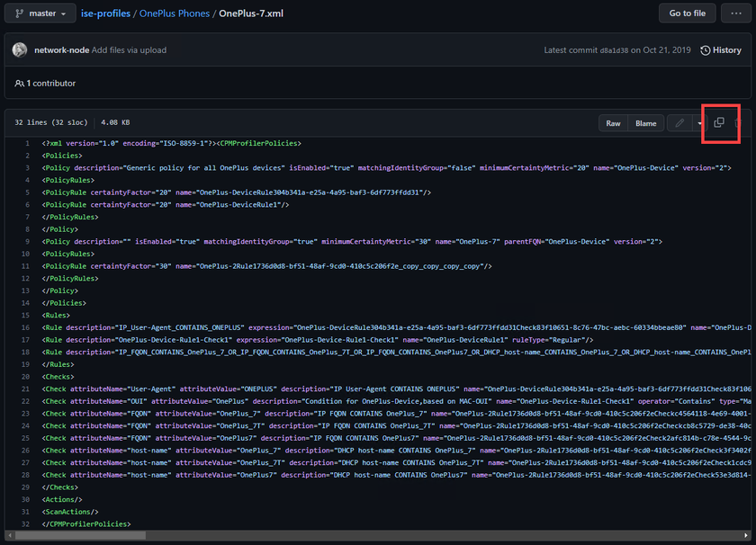
Task: Open the 'Add files via upload' commit message
Action: coord(129,50)
